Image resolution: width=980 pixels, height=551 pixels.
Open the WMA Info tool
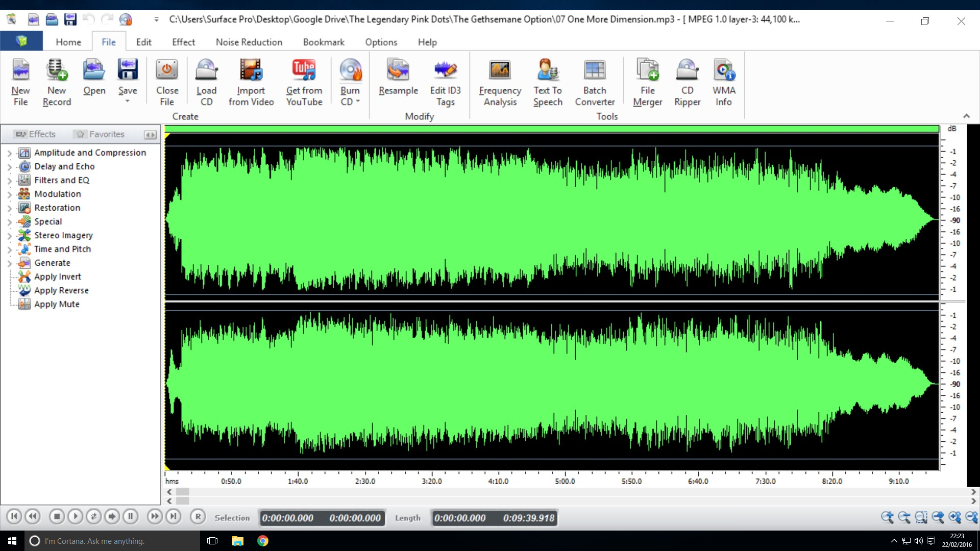tap(724, 81)
